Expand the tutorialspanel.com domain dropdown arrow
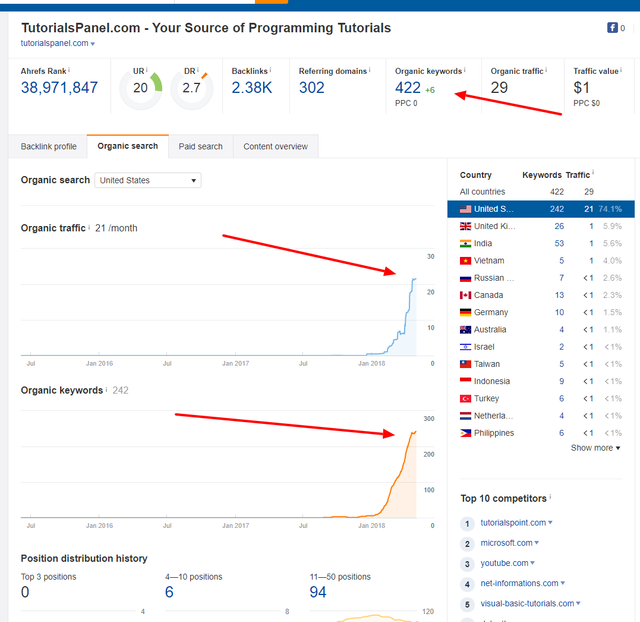Viewport: 640px width, 622px height. point(93,44)
